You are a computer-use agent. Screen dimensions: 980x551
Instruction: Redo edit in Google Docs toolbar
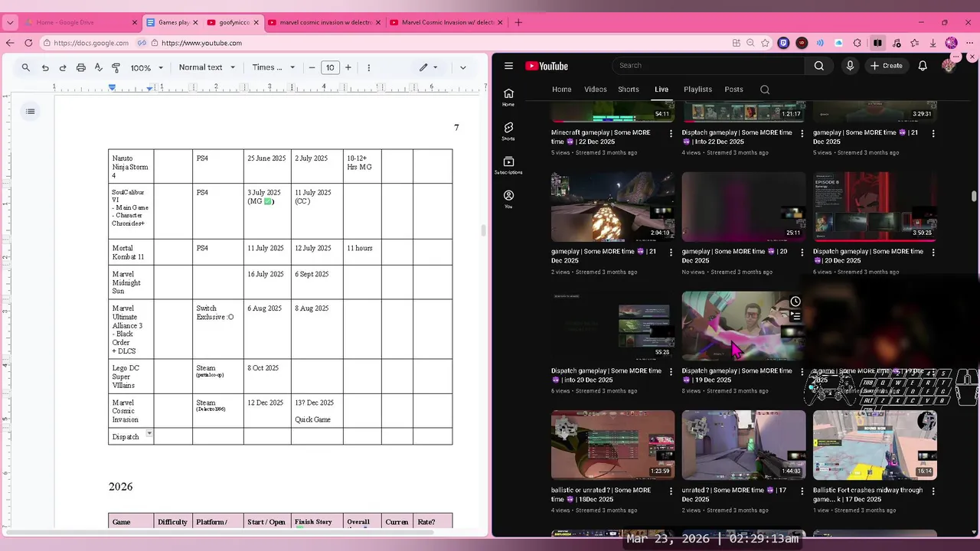pos(63,67)
